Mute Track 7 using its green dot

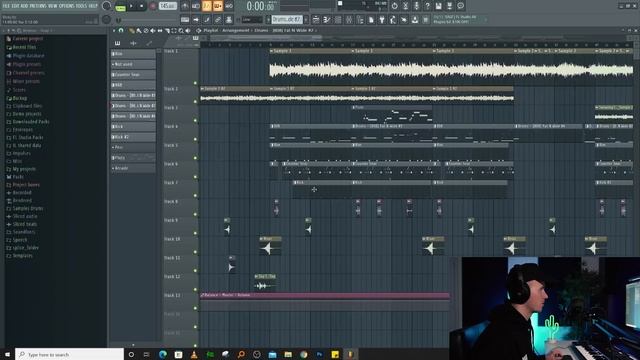click(x=195, y=196)
